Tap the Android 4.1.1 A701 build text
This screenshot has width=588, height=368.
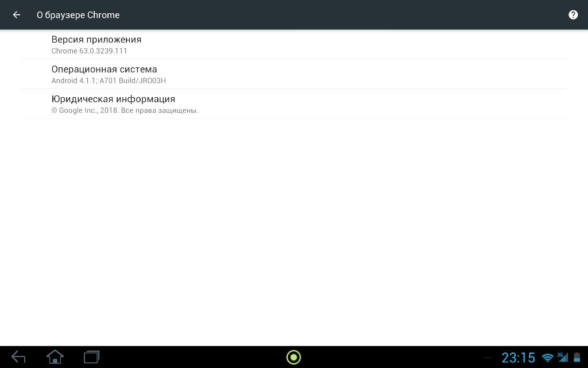point(109,80)
